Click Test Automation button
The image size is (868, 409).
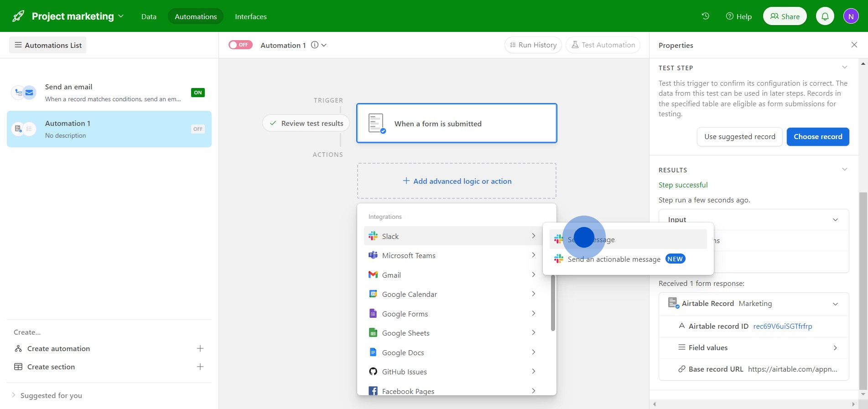[603, 45]
